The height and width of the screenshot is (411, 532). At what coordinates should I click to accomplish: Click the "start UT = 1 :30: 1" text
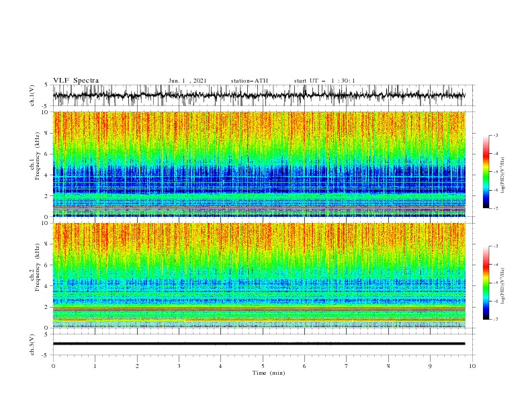324,81
